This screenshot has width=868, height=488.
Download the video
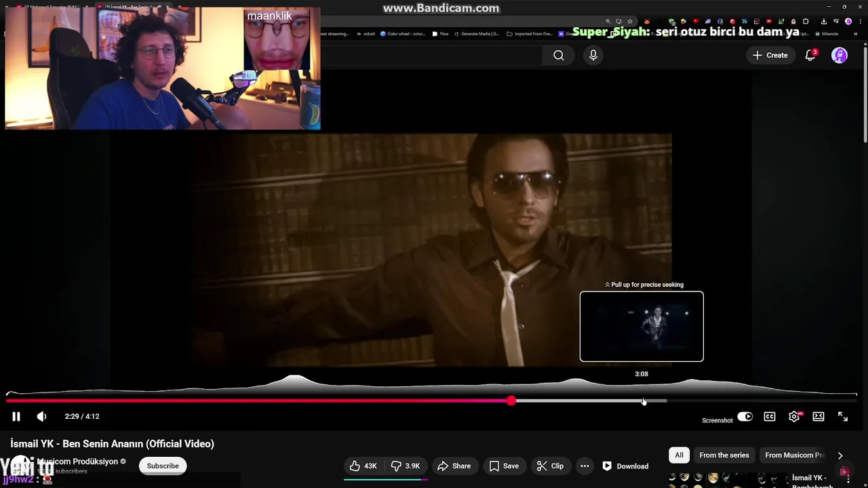click(625, 466)
